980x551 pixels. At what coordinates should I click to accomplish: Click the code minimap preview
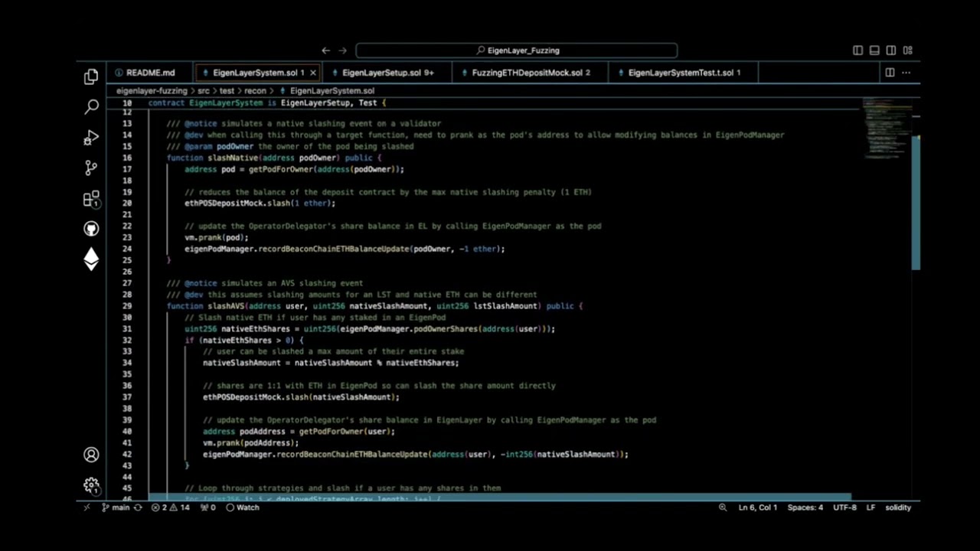(x=887, y=127)
